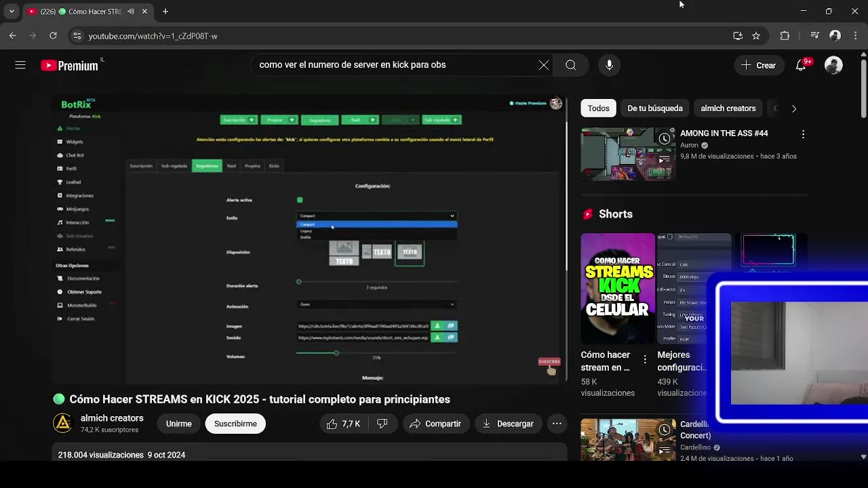
Task: Open the Cardellino concert thumbnail
Action: point(628,440)
